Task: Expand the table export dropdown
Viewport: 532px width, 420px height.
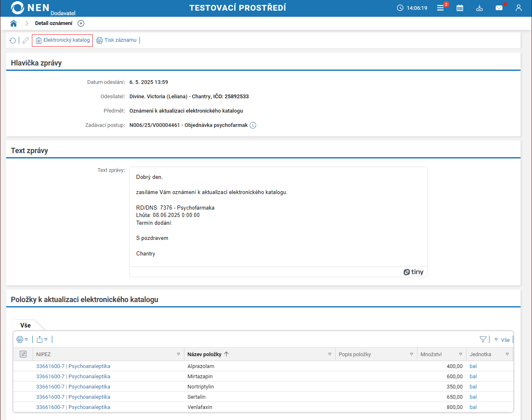Action: click(x=42, y=339)
